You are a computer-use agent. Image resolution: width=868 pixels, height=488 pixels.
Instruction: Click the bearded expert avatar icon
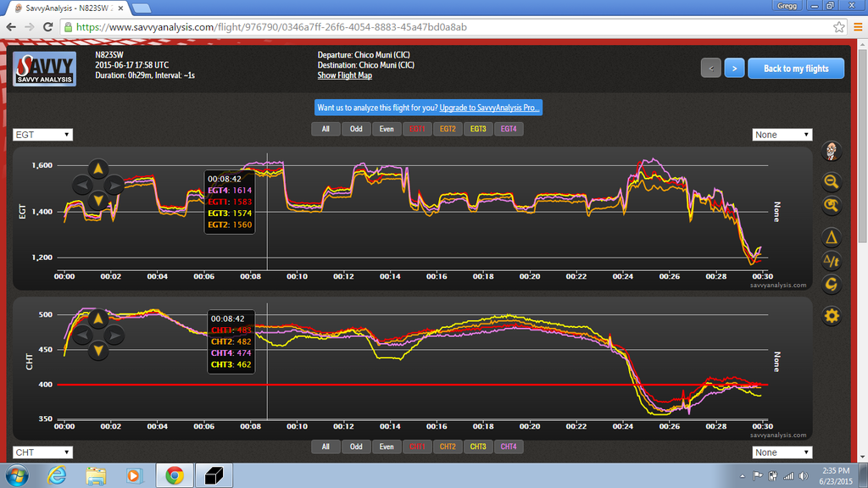point(832,152)
